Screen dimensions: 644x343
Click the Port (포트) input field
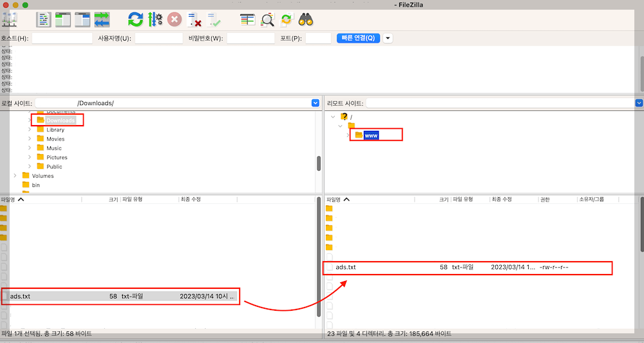pos(318,38)
